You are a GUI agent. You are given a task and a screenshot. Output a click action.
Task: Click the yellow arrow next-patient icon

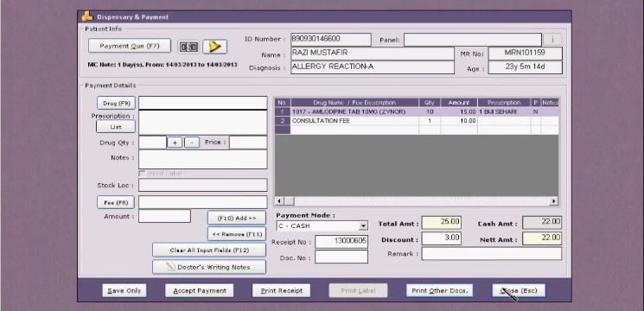pyautogui.click(x=214, y=47)
